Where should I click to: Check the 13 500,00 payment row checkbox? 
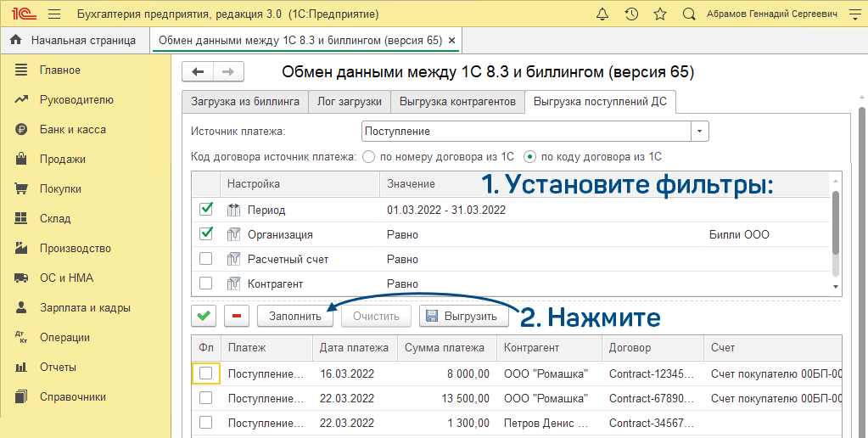[x=206, y=398]
